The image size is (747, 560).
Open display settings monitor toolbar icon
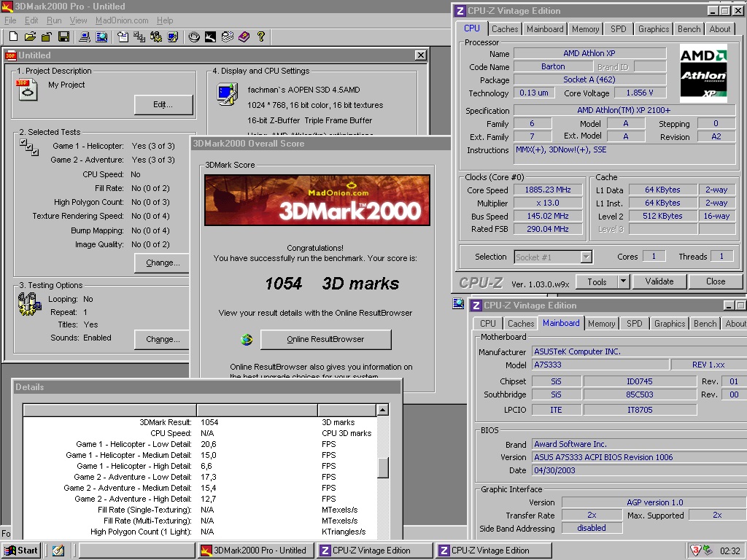[x=172, y=36]
